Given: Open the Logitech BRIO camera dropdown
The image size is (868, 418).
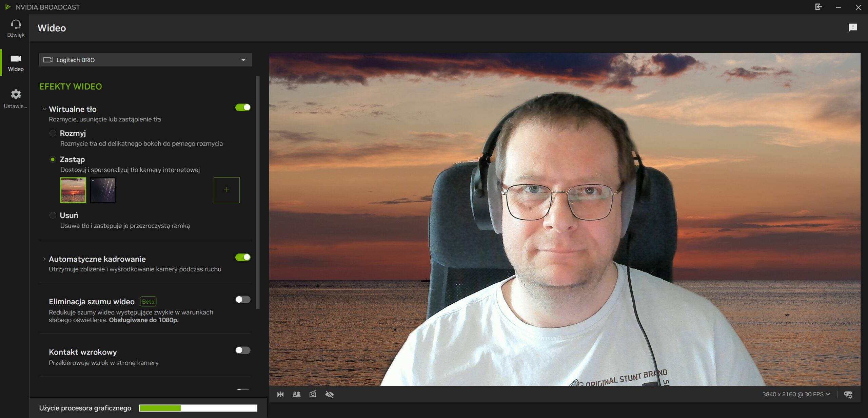Looking at the screenshot, I should coord(145,60).
